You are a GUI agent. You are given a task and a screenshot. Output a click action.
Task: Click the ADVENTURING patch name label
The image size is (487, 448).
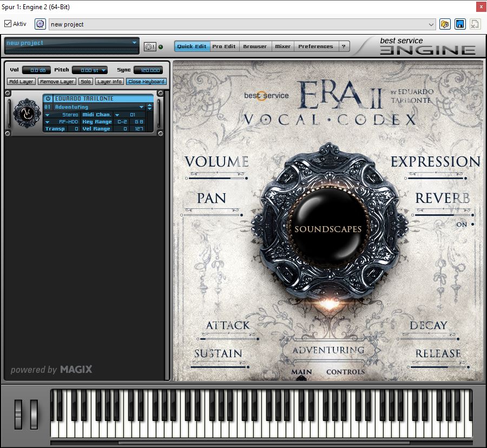[328, 350]
